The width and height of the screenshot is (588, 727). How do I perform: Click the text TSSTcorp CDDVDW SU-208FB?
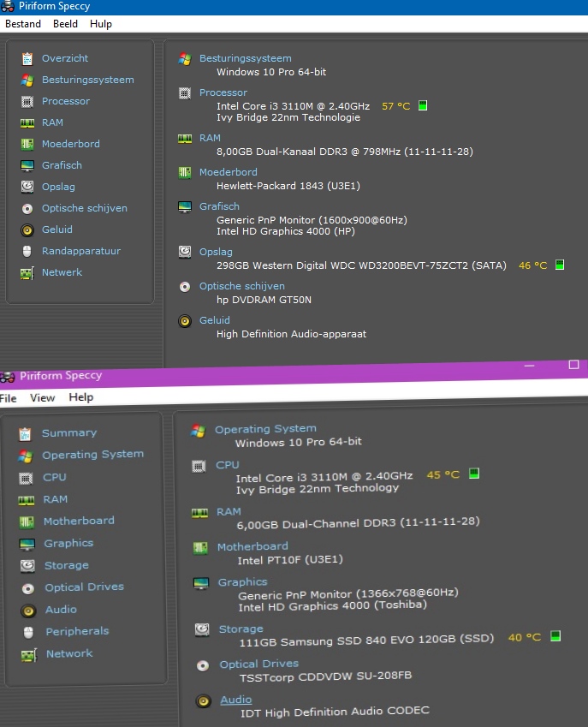pyautogui.click(x=326, y=676)
